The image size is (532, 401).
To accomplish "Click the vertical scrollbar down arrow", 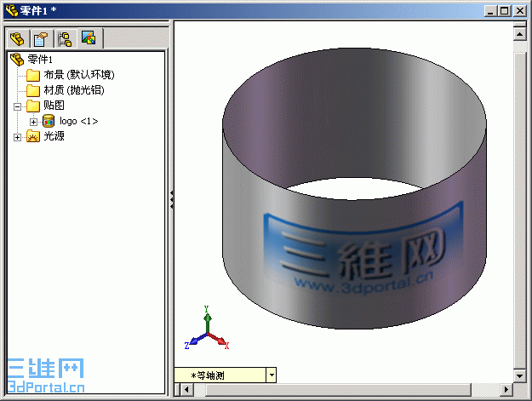I will (520, 375).
